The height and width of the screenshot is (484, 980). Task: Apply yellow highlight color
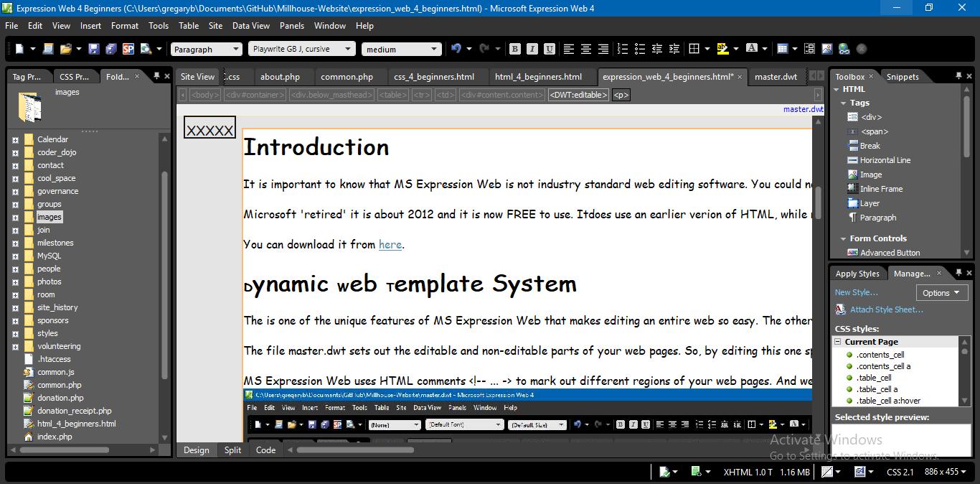tap(722, 49)
